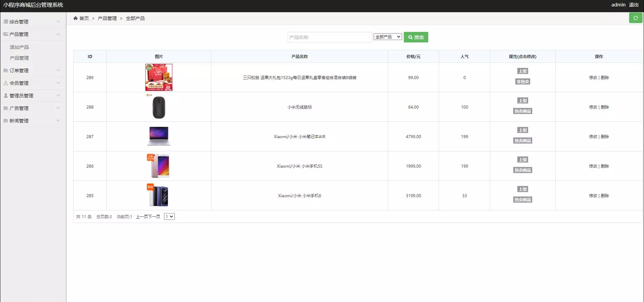Toggle 上架 status for 小米手机5S
This screenshot has width=644, height=302.
(522, 159)
